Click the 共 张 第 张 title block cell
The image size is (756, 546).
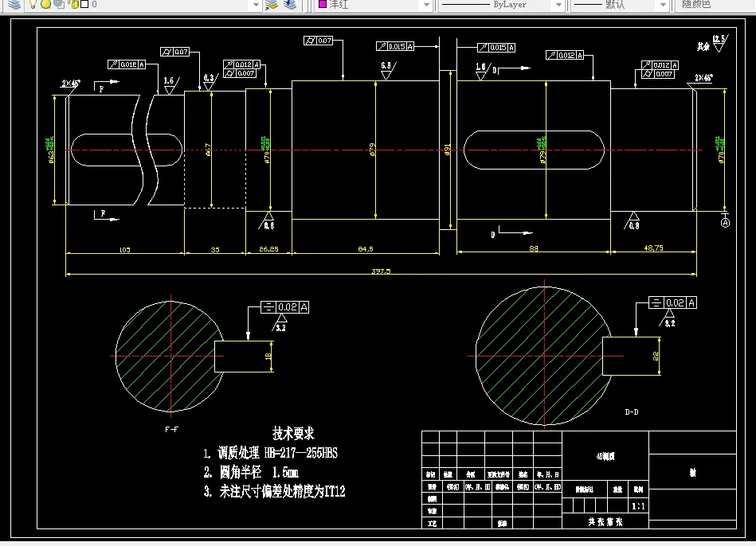(x=605, y=521)
